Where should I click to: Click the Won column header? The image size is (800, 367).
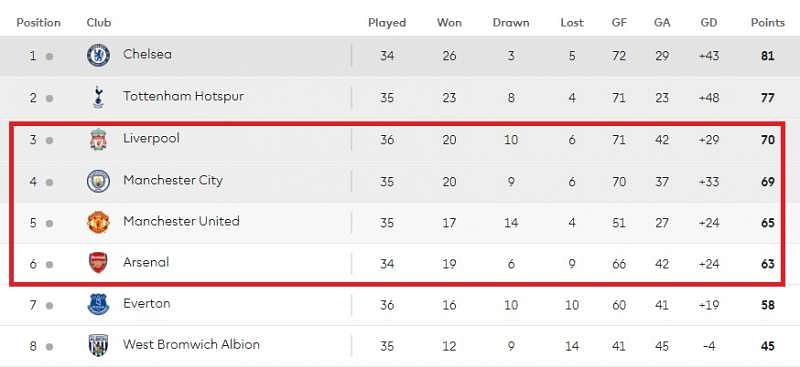(449, 23)
